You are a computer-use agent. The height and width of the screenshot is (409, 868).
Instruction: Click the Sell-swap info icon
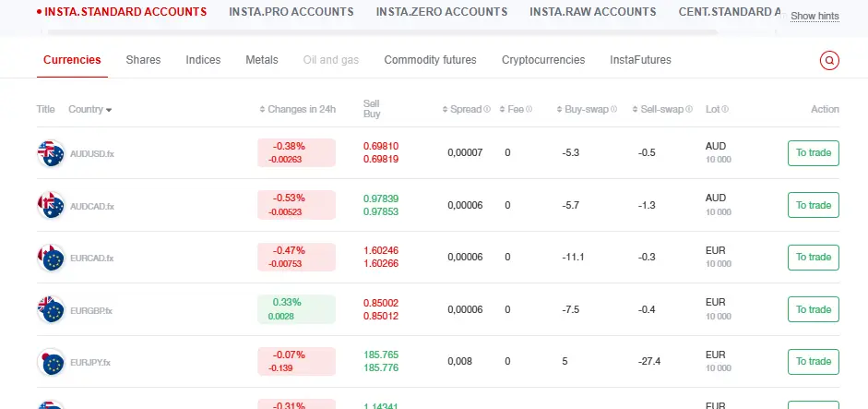coord(689,109)
